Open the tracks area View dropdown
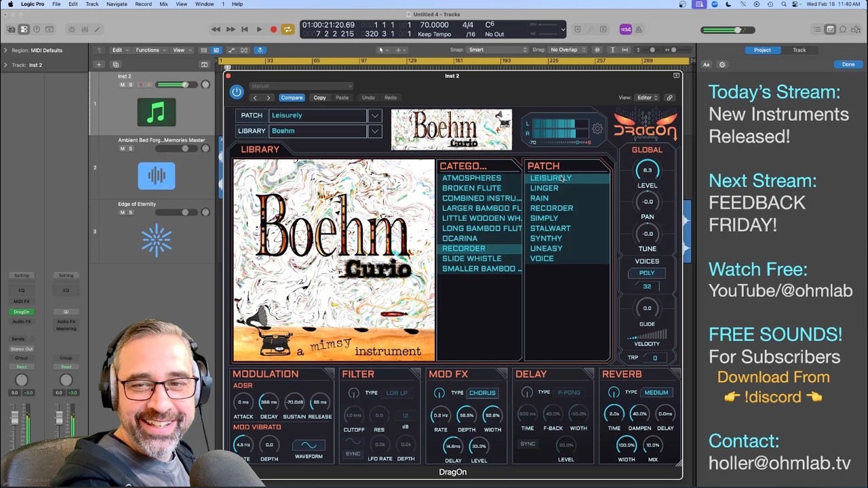Screen dimensions: 868x488 click(x=181, y=50)
